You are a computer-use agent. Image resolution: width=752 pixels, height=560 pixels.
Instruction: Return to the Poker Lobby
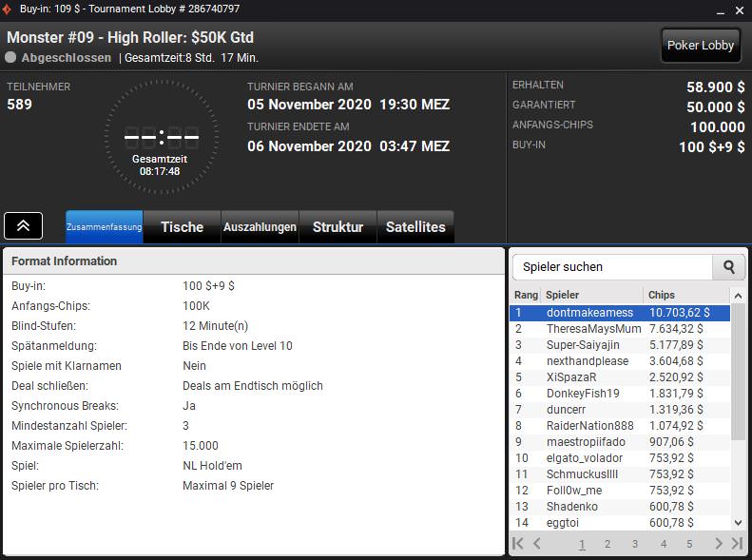coord(701,46)
